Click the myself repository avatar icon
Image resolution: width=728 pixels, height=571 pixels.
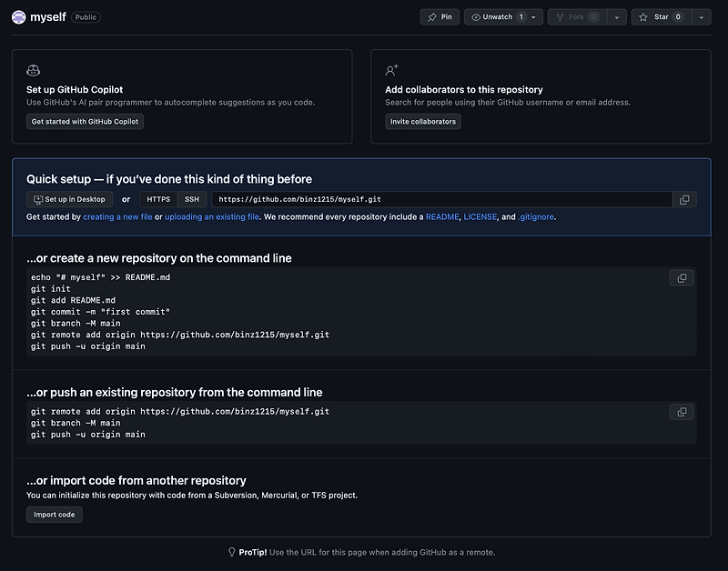point(18,15)
